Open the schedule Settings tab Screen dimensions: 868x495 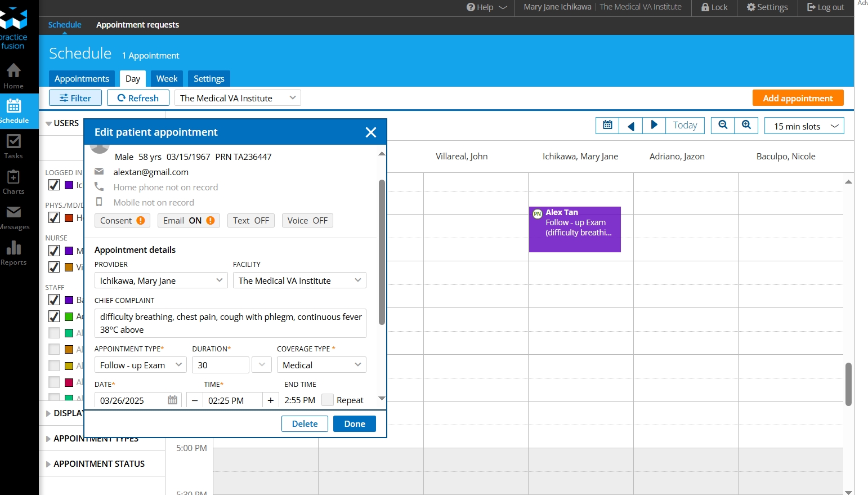(209, 79)
